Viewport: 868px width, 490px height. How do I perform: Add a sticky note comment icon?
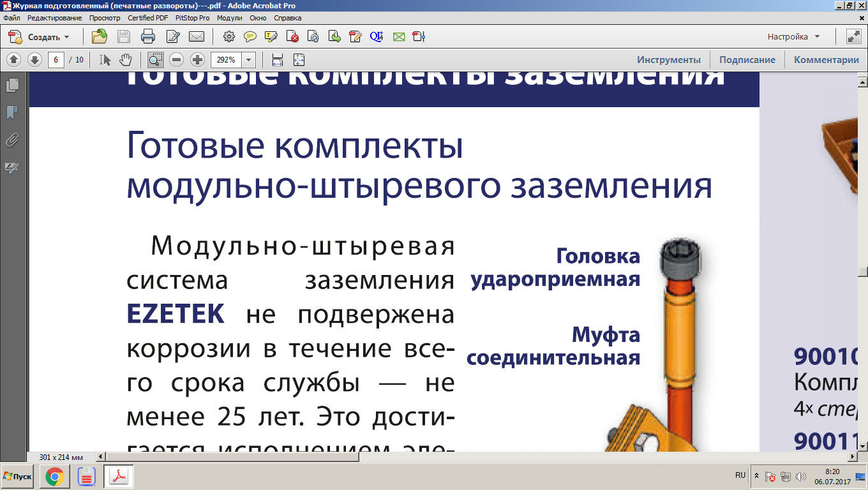pos(250,36)
